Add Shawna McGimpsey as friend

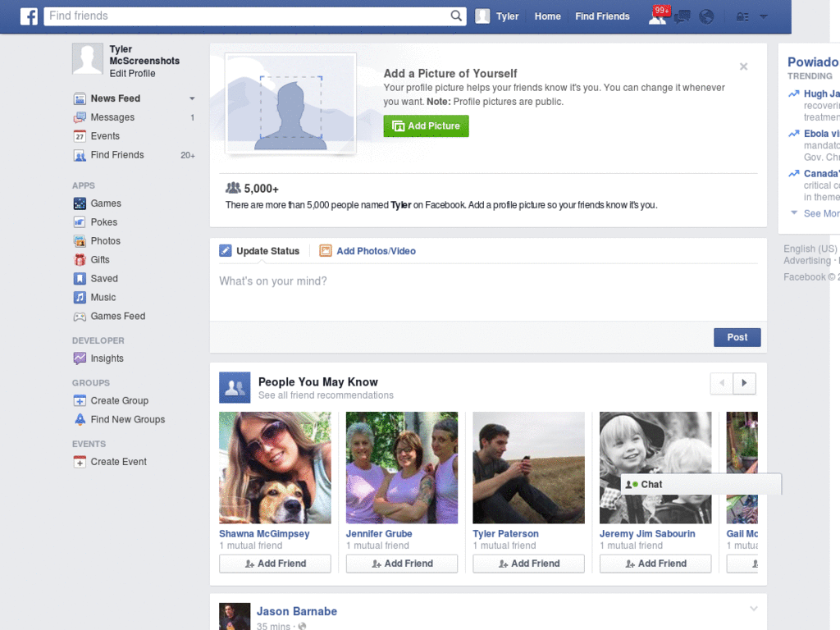[x=275, y=564]
